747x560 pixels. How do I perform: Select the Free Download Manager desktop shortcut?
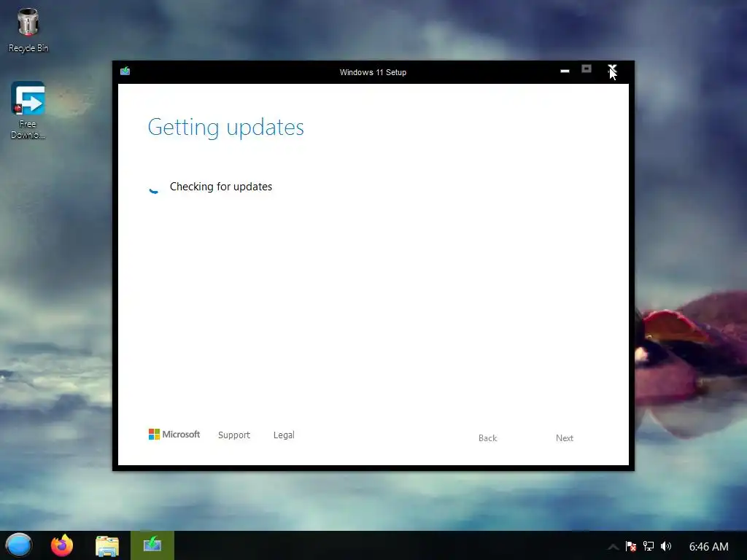pyautogui.click(x=28, y=110)
